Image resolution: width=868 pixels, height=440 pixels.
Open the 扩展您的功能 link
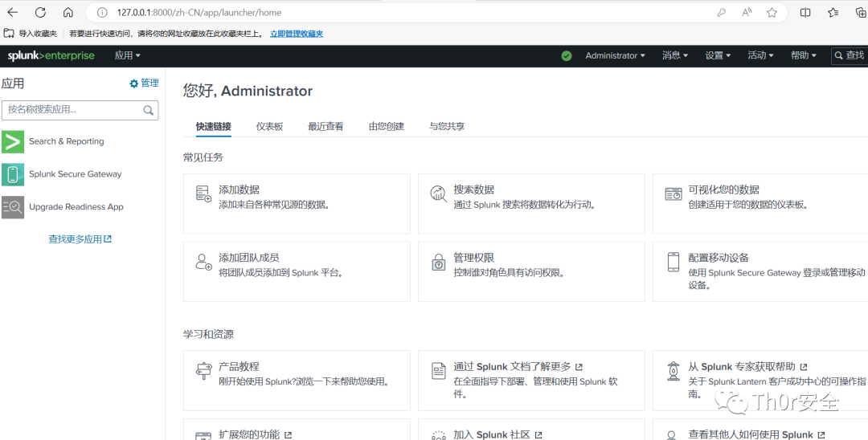[x=255, y=434]
